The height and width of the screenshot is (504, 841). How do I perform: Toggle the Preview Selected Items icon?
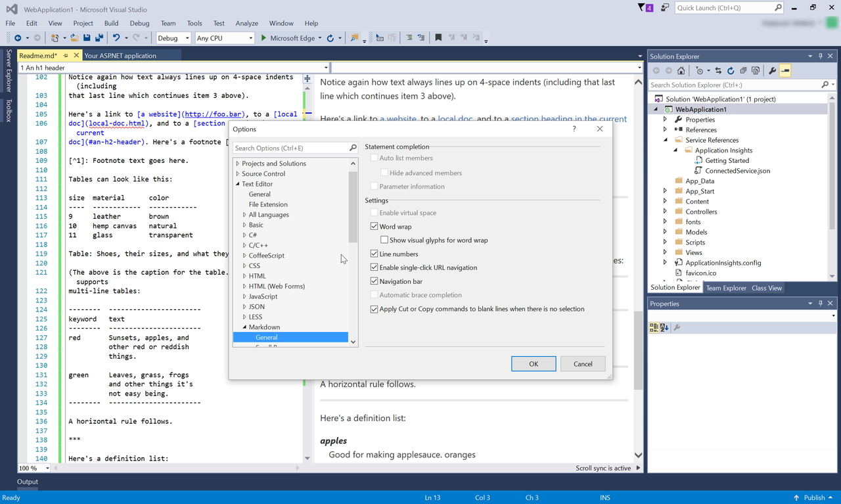click(x=785, y=71)
